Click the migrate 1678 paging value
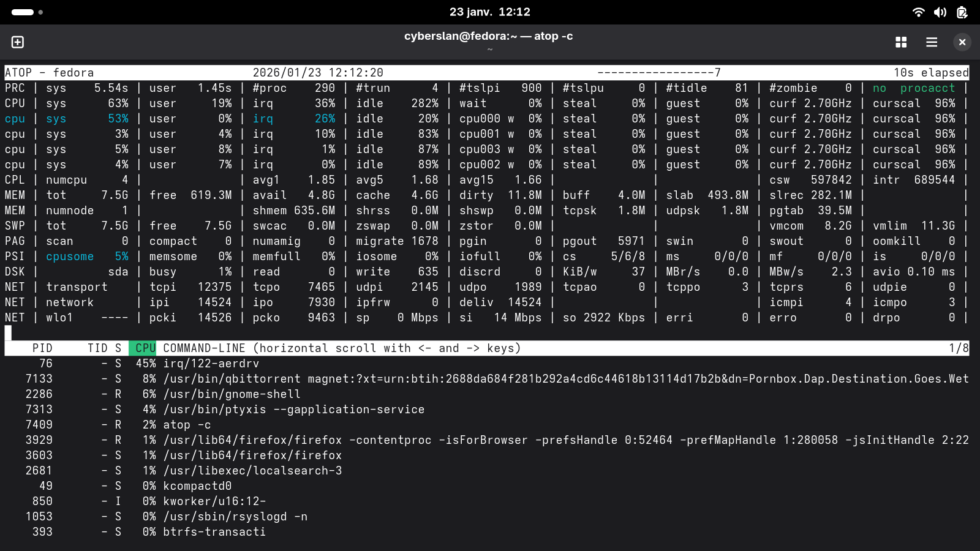This screenshot has width=980, height=551. click(398, 241)
